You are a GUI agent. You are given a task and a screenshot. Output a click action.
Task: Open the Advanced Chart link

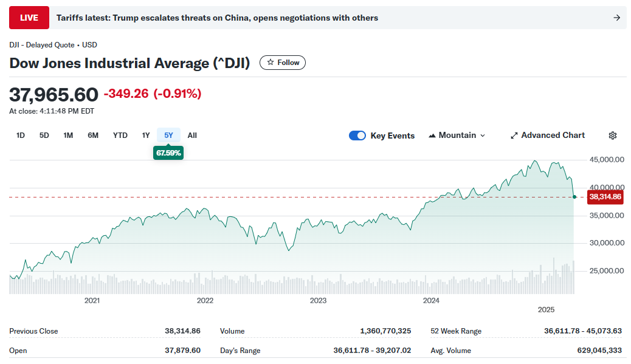(548, 136)
